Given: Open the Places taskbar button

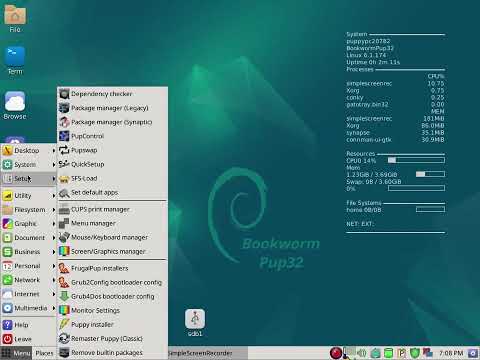Looking at the screenshot, I should coord(44,353).
